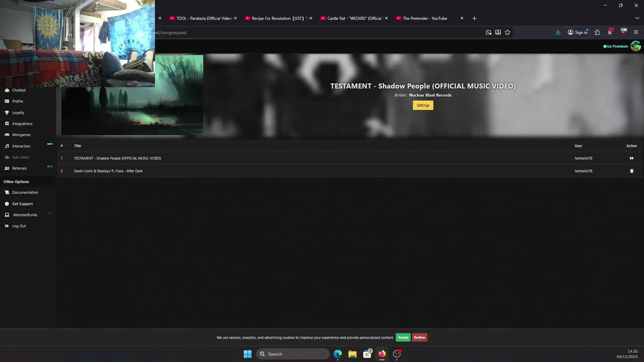This screenshot has width=644, height=362.
Task: Open the ghost extension with red badge
Action: pyautogui.click(x=610, y=32)
